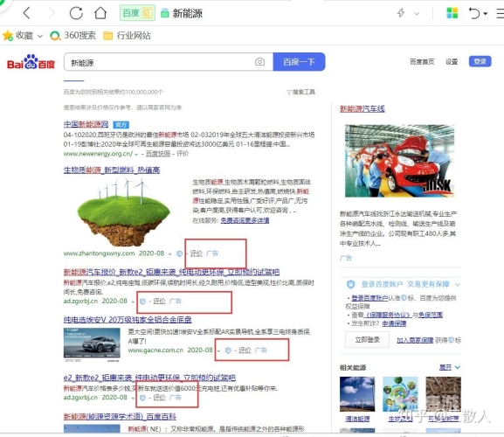Open 免费咨询更多详情 link
This screenshot has width=504, height=437.
coord(245,220)
